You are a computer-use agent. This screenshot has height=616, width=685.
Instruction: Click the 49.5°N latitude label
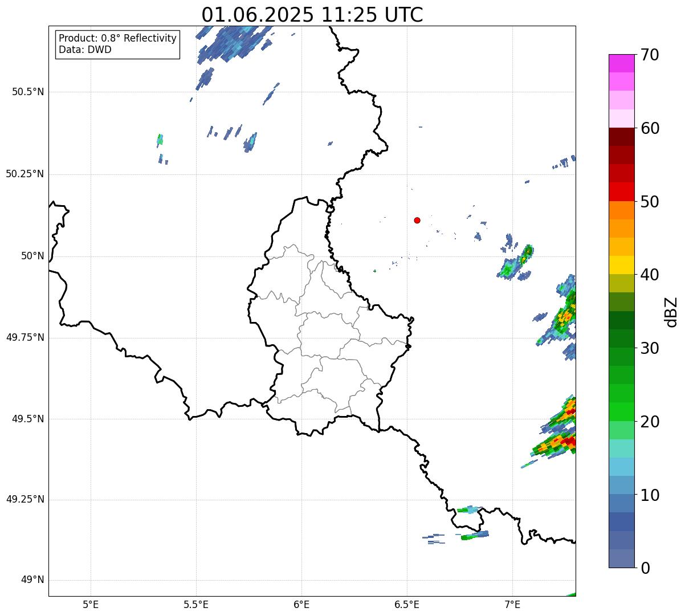(28, 419)
